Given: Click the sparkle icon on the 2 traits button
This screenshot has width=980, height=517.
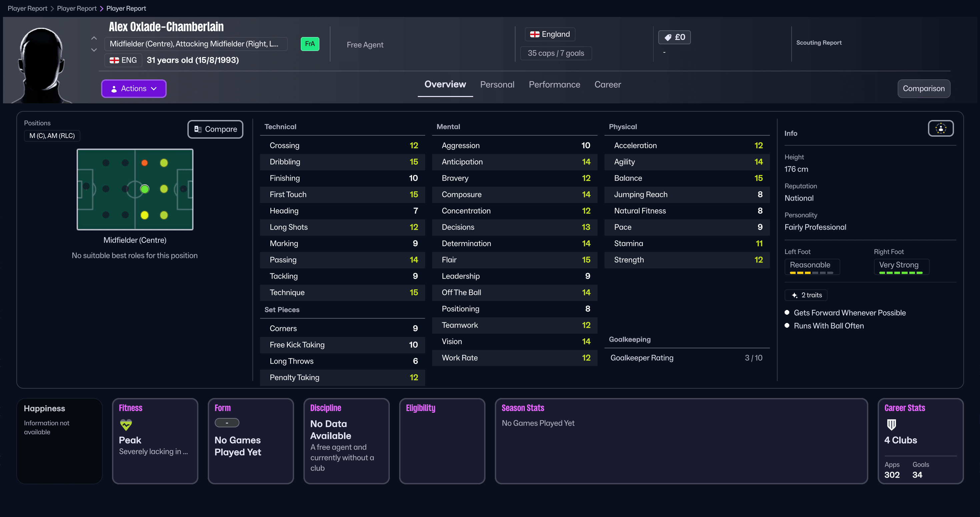Looking at the screenshot, I should click(794, 295).
